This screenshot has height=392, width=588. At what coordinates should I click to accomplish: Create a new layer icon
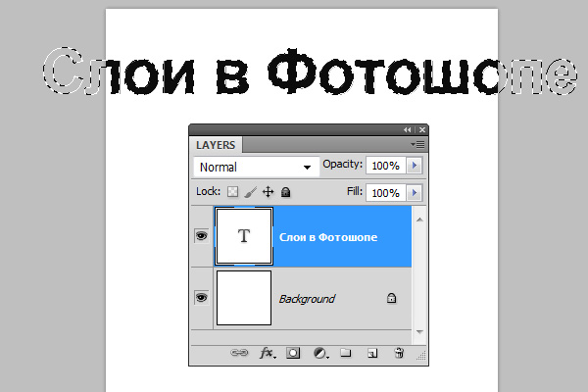pos(372,353)
